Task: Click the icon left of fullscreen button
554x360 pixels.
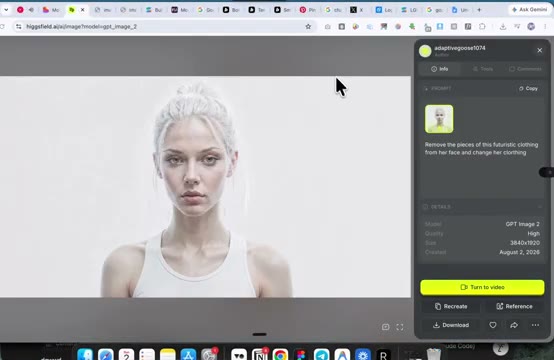Action: tap(385, 327)
